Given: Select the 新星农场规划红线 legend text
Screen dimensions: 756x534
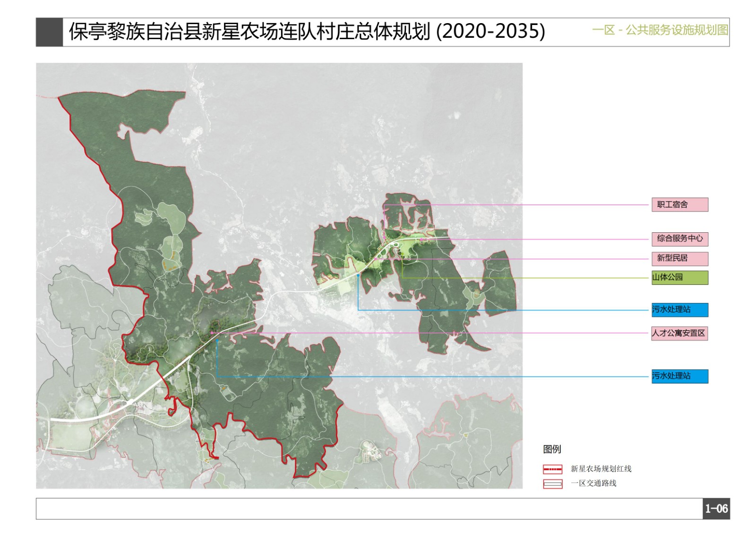Looking at the screenshot, I should pos(601,469).
